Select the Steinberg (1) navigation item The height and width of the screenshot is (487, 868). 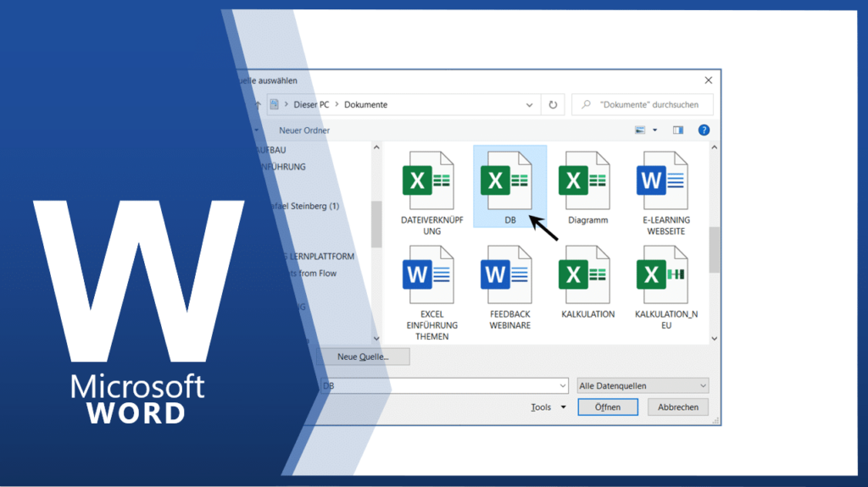(x=304, y=206)
